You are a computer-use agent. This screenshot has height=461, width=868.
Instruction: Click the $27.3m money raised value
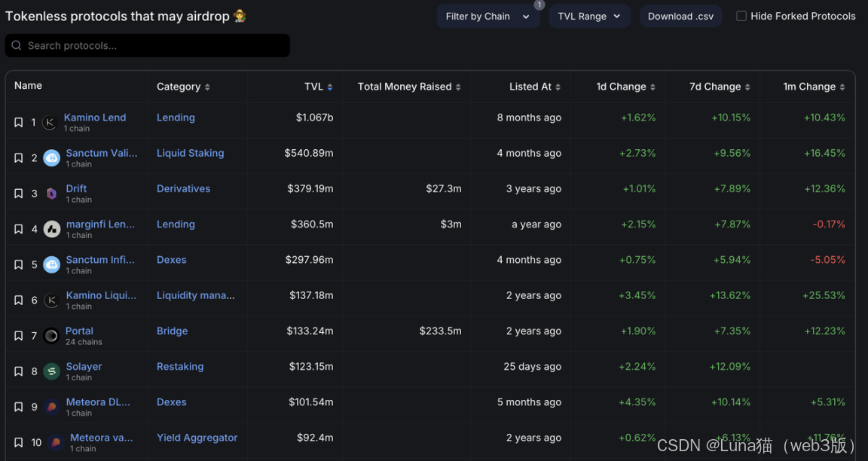click(443, 189)
